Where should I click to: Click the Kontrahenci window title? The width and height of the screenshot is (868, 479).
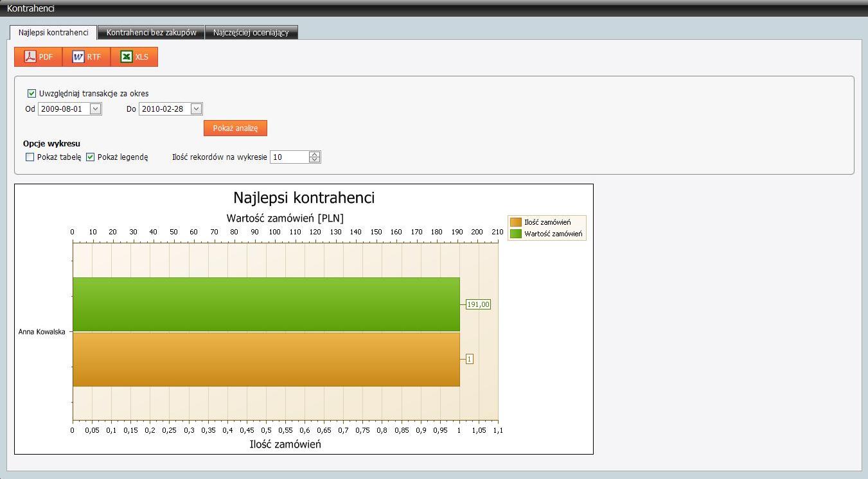(x=31, y=8)
